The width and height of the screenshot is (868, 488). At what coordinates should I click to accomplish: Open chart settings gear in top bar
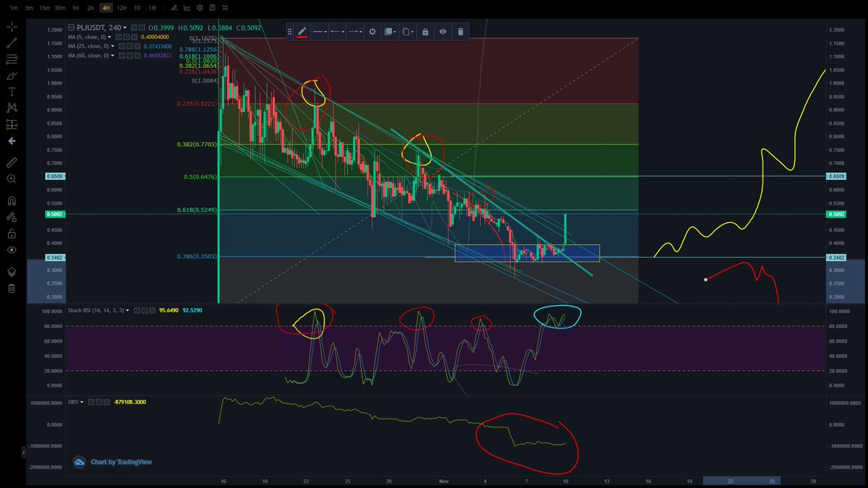pyautogui.click(x=200, y=8)
